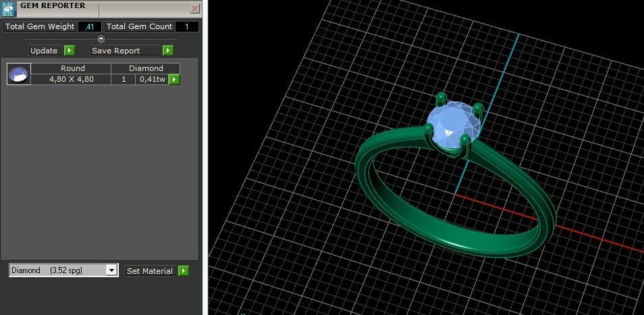Screen dimensions: 644x315
Task: Click the green arrow beside 0,41tw
Action: [x=175, y=79]
